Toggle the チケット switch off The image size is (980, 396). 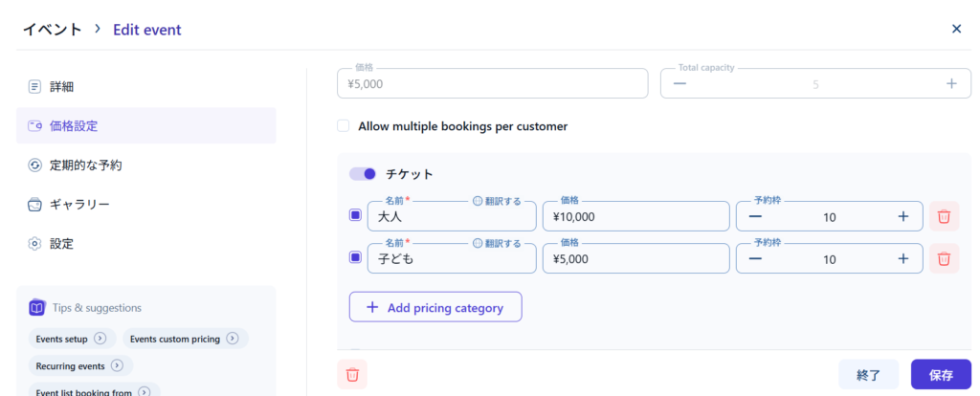pyautogui.click(x=363, y=174)
